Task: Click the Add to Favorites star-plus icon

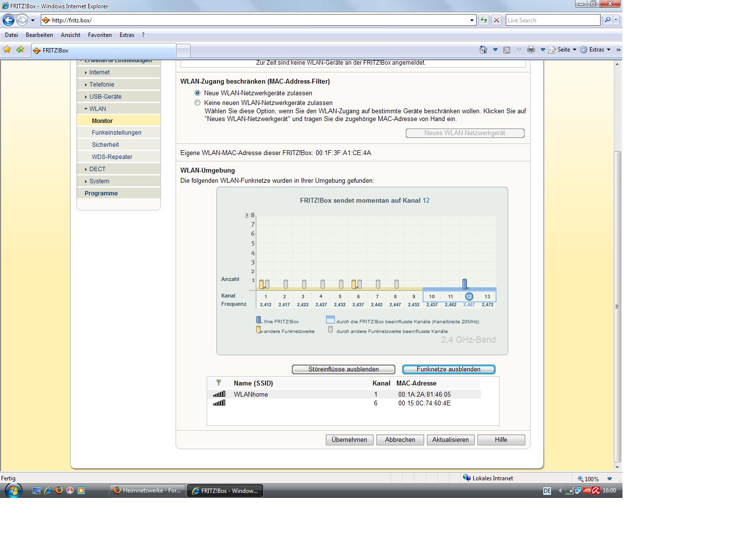Action: pyautogui.click(x=20, y=50)
